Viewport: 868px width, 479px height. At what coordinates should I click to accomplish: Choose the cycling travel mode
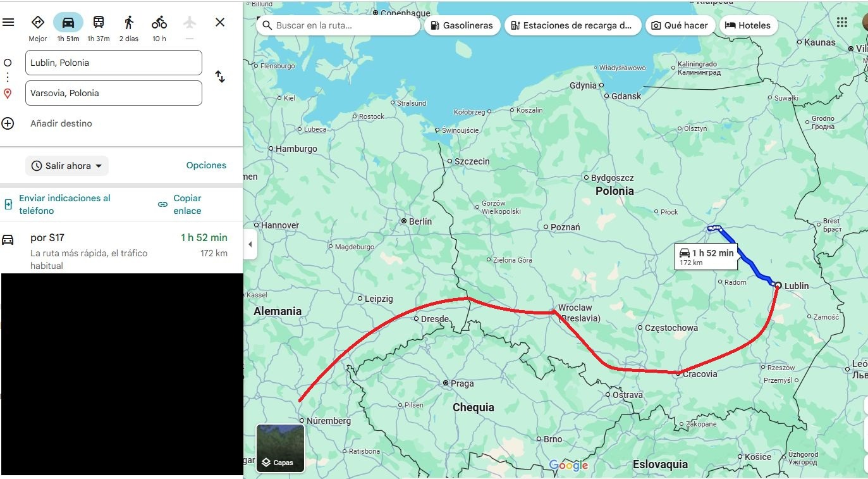(x=159, y=22)
